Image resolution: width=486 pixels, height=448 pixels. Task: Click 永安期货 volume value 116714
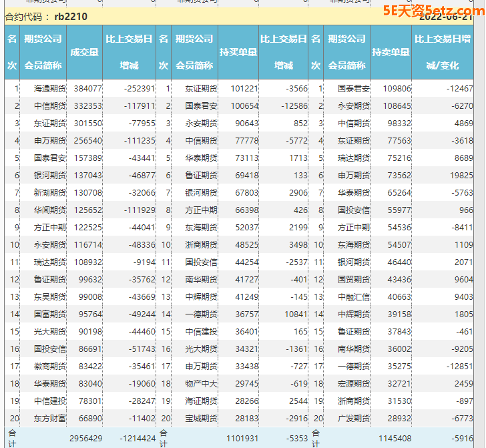click(87, 245)
